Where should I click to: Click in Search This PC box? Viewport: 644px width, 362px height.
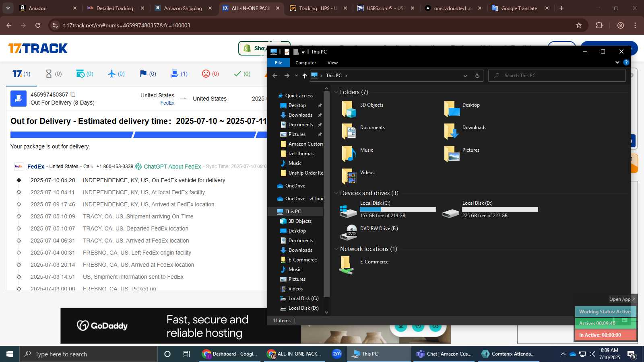(x=557, y=76)
